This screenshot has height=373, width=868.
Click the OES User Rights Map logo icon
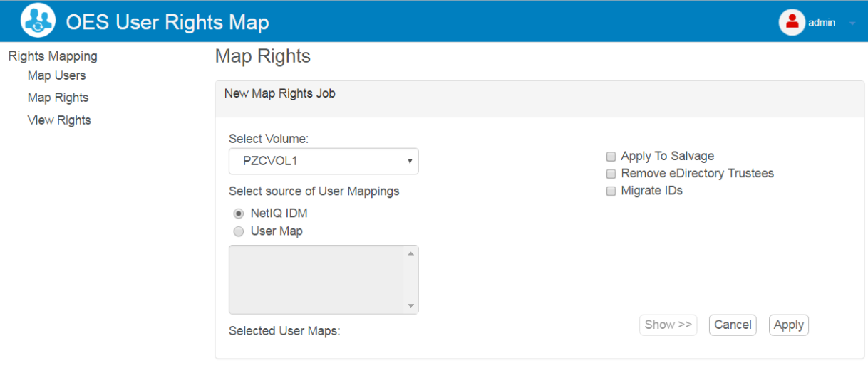pyautogui.click(x=38, y=21)
